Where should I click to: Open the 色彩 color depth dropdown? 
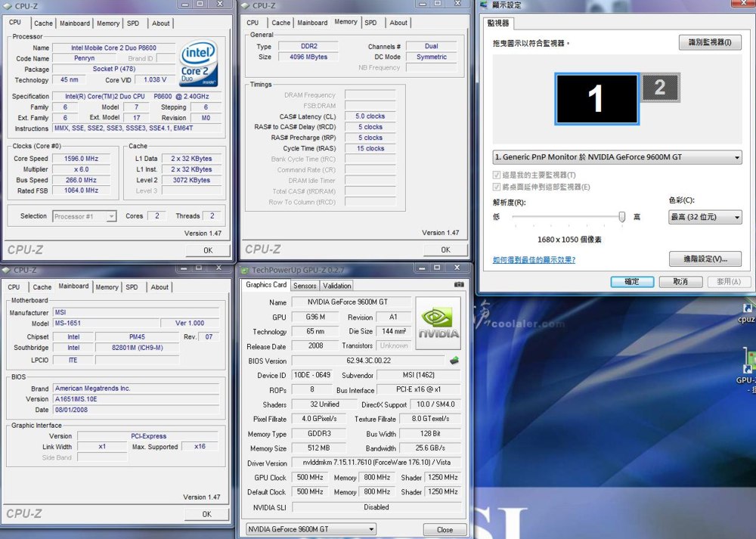[x=705, y=217]
